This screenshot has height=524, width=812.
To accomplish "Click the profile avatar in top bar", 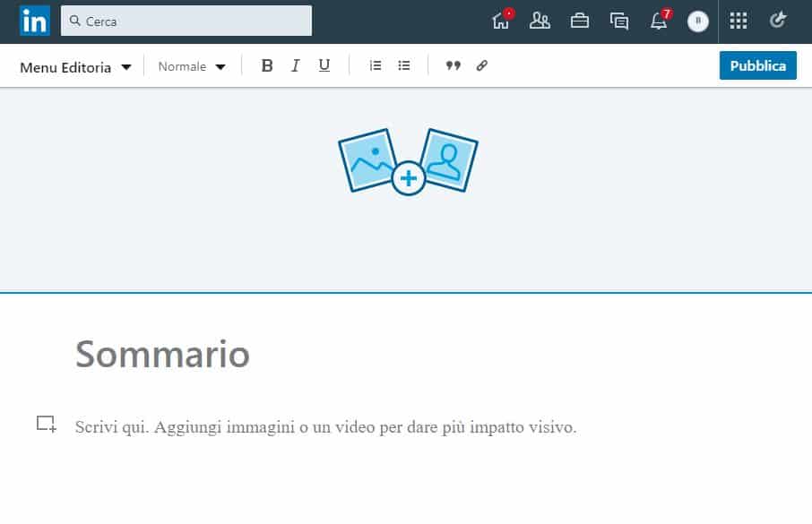I will 698,21.
